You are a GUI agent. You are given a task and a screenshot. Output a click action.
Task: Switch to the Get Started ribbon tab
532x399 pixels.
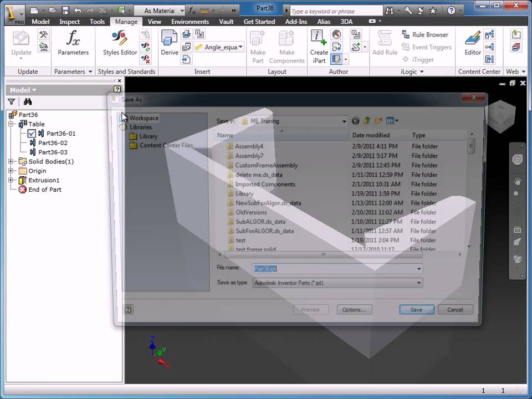[259, 22]
